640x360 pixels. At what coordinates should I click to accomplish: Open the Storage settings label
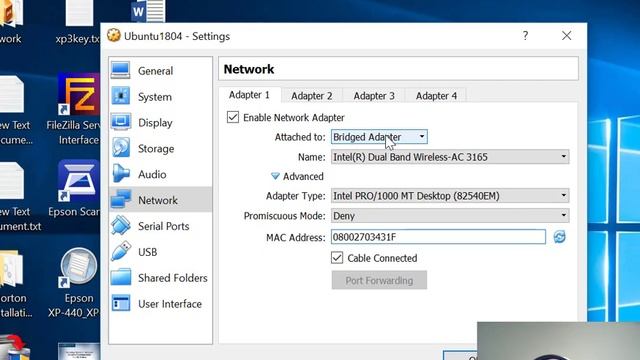[x=156, y=149]
